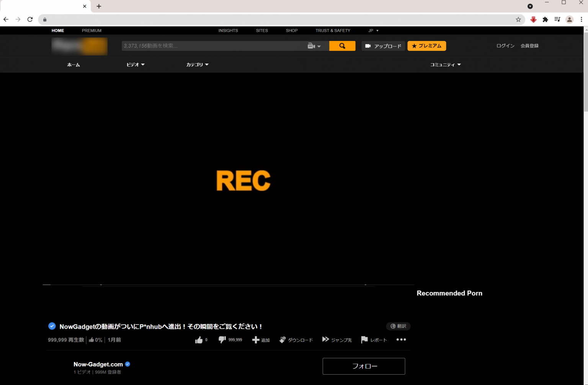This screenshot has height=385, width=588.
Task: Open the TRUST & SAFETY link
Action: [x=333, y=31]
